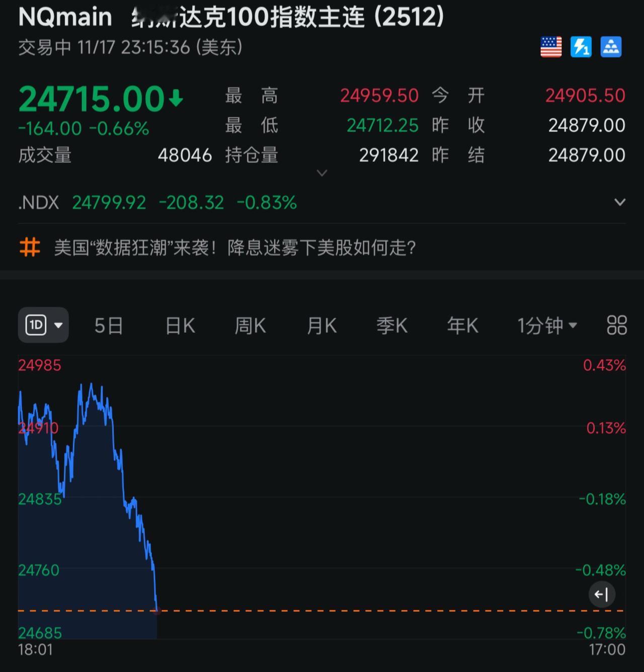Click the 1D chart period icon
644x672 pixels.
click(36, 325)
